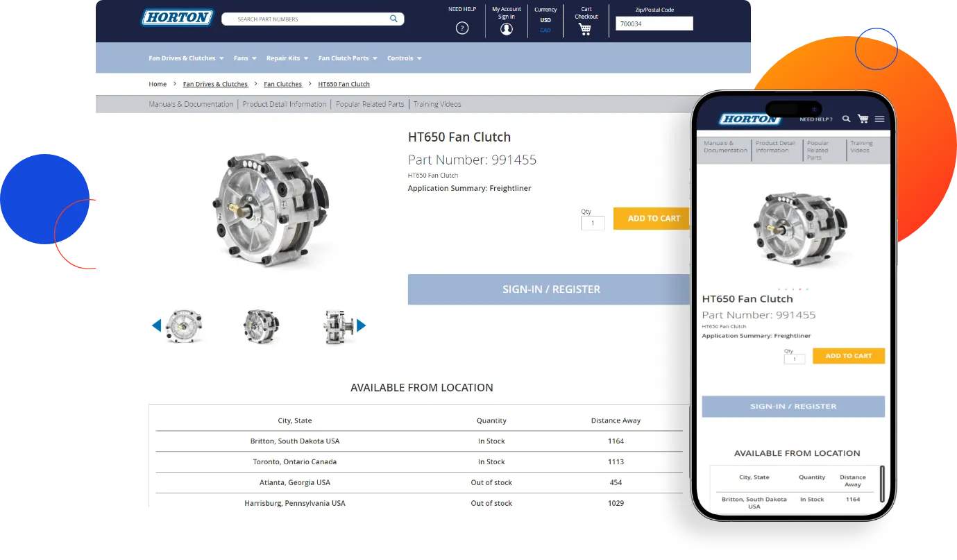Show previous thumbnails with left blue arrow

tap(156, 325)
